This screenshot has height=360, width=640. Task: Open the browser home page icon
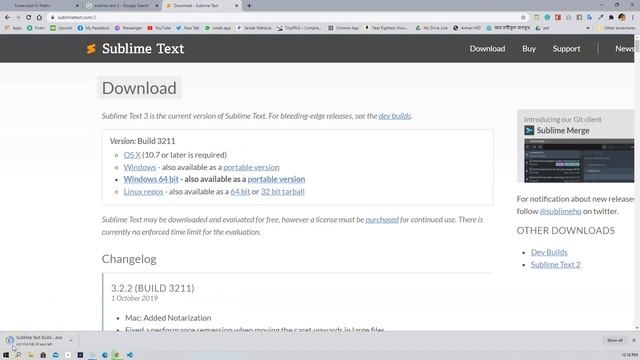click(x=39, y=18)
